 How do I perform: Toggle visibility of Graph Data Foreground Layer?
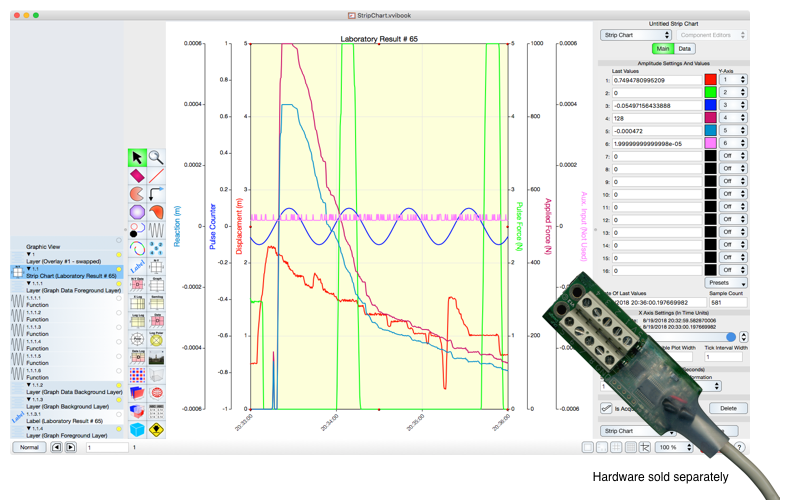pyautogui.click(x=118, y=284)
